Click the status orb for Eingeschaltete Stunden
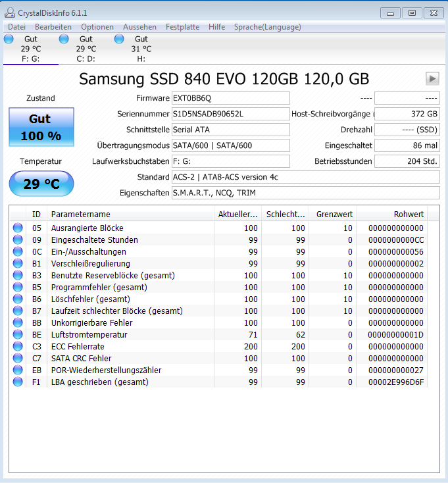 click(x=18, y=240)
